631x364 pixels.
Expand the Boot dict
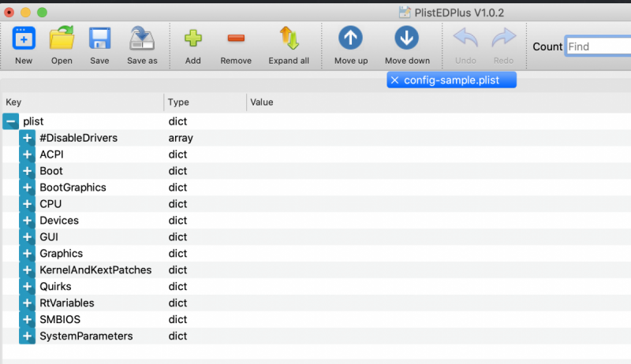27,171
